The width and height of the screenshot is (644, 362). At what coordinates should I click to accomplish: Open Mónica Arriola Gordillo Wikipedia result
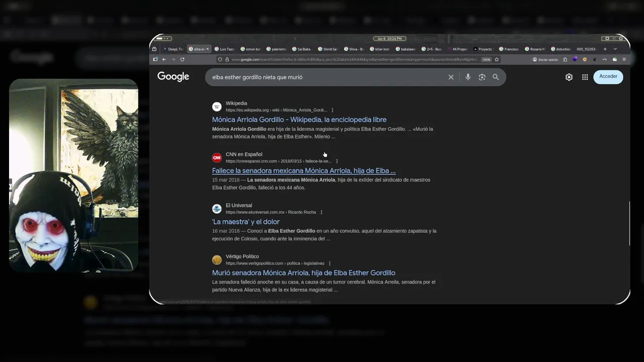(x=299, y=120)
